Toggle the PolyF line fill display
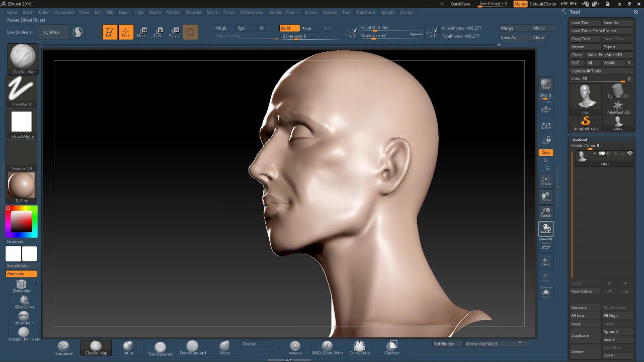The image size is (644, 362). tap(546, 245)
